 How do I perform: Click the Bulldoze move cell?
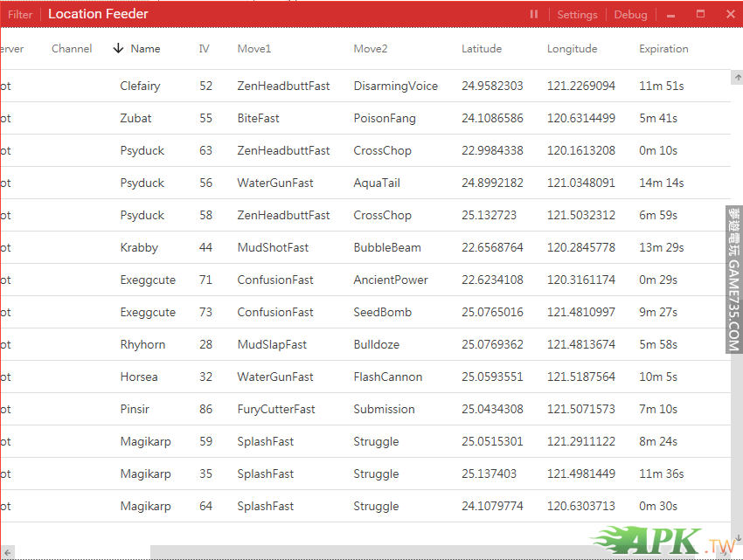coord(376,344)
